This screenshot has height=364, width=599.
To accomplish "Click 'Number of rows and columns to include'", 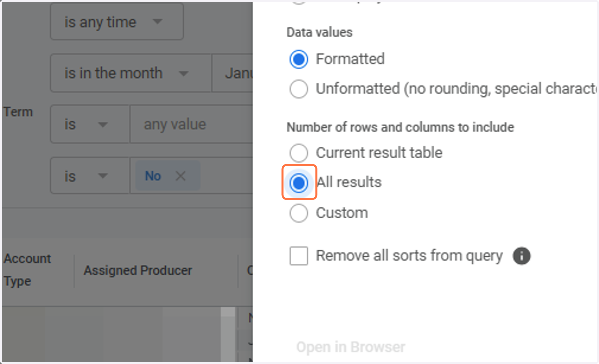I will pos(400,127).
